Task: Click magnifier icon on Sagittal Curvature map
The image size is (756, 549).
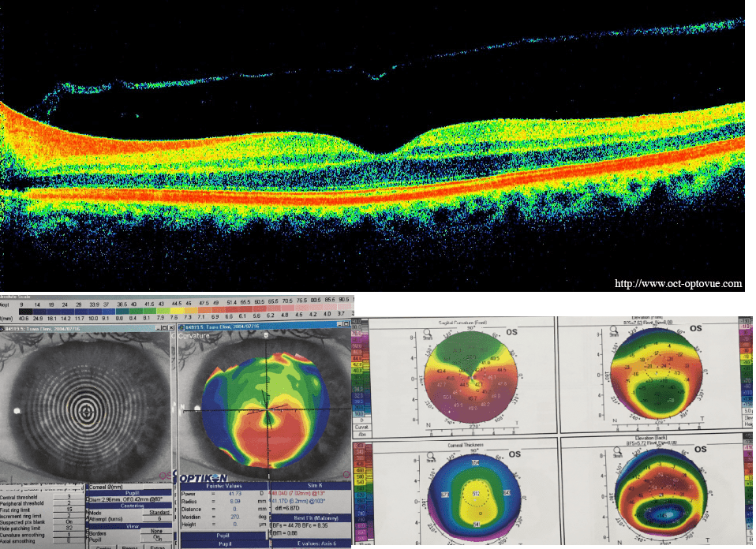Action: click(427, 333)
